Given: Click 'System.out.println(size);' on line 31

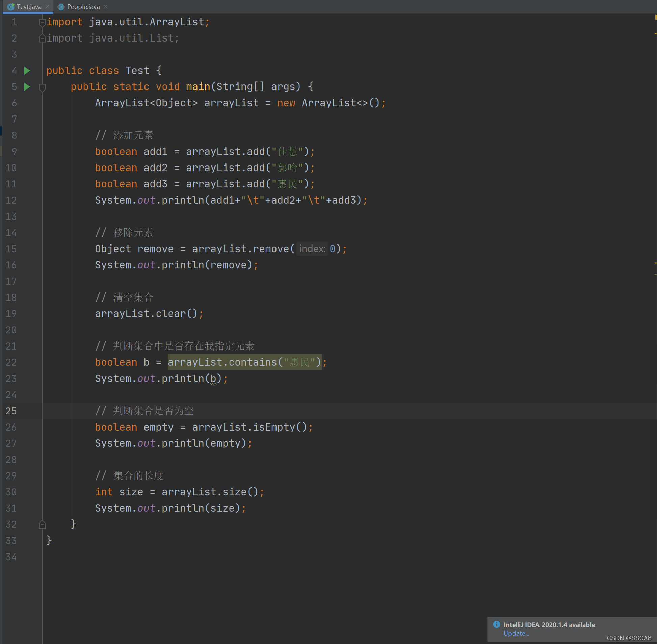Looking at the screenshot, I should point(170,508).
